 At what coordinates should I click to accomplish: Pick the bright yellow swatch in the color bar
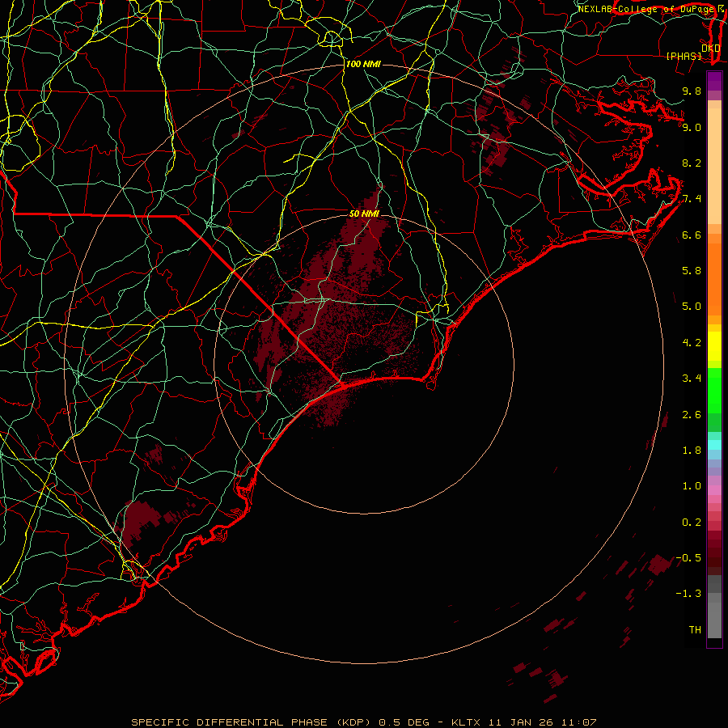tap(714, 346)
